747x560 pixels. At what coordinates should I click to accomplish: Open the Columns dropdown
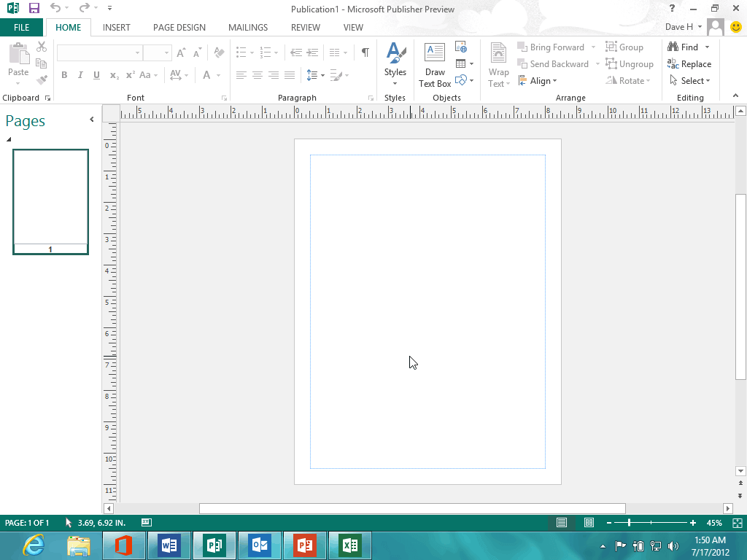pos(338,52)
